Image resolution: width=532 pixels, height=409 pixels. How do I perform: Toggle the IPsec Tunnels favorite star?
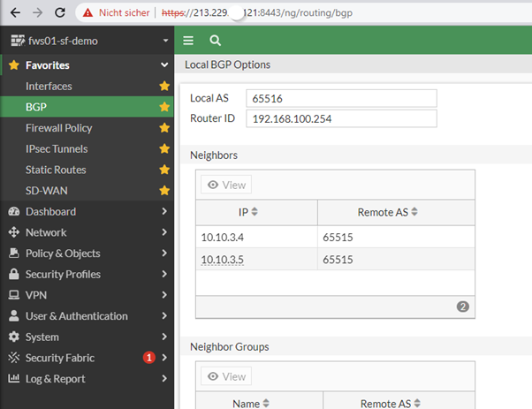click(164, 148)
